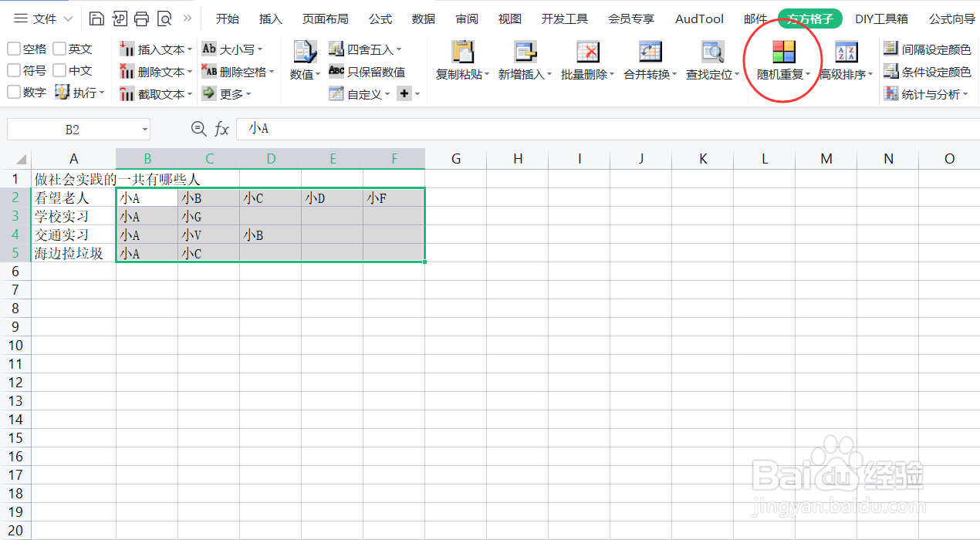Screen dimensions: 980x540
Task: Enable the 符号 checkbox
Action: (14, 71)
